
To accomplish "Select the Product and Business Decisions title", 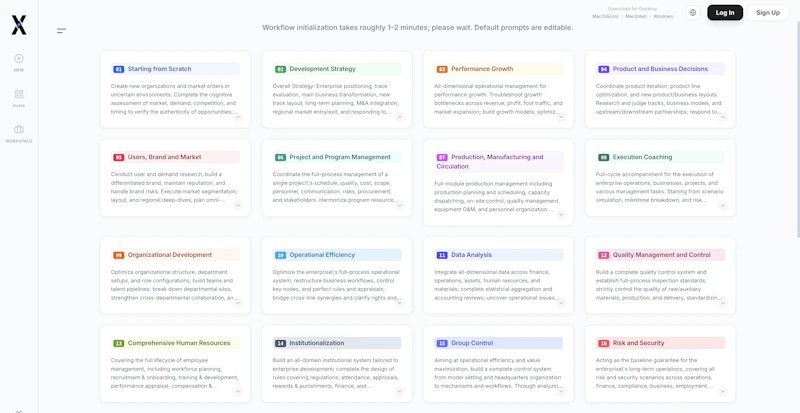I will (660, 69).
